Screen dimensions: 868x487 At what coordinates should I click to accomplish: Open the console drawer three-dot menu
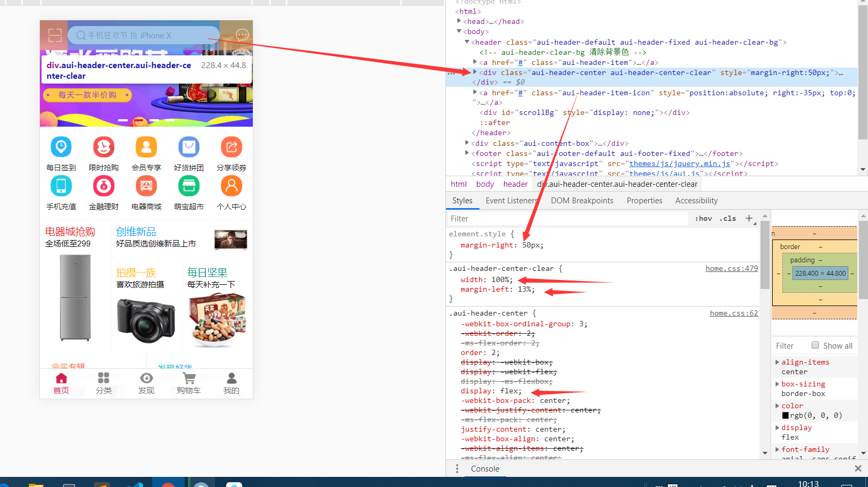point(457,469)
